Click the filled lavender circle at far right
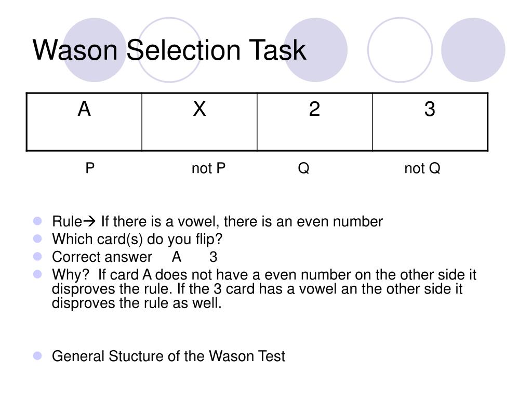The width and height of the screenshot is (532, 399). (473, 50)
